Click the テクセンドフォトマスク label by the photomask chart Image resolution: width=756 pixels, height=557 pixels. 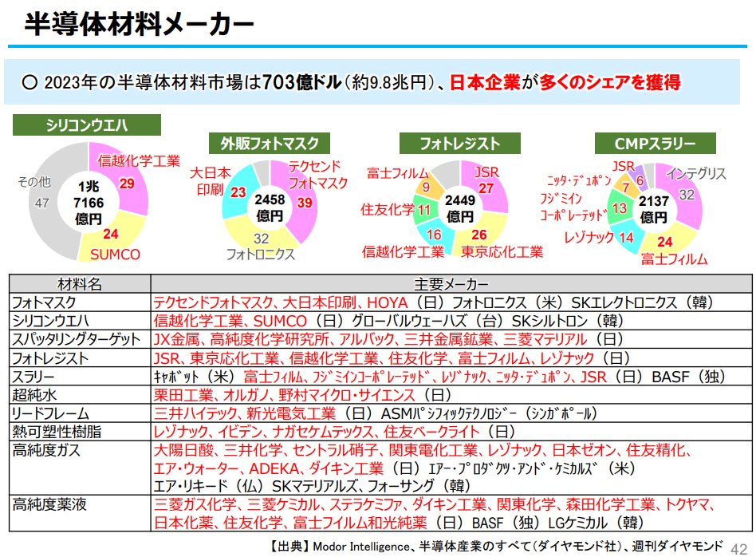pos(317,175)
